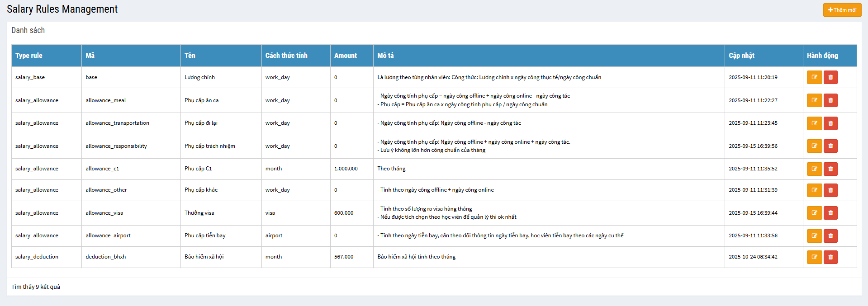The image size is (868, 306).
Task: Delete the Lương chính base rule
Action: point(830,77)
